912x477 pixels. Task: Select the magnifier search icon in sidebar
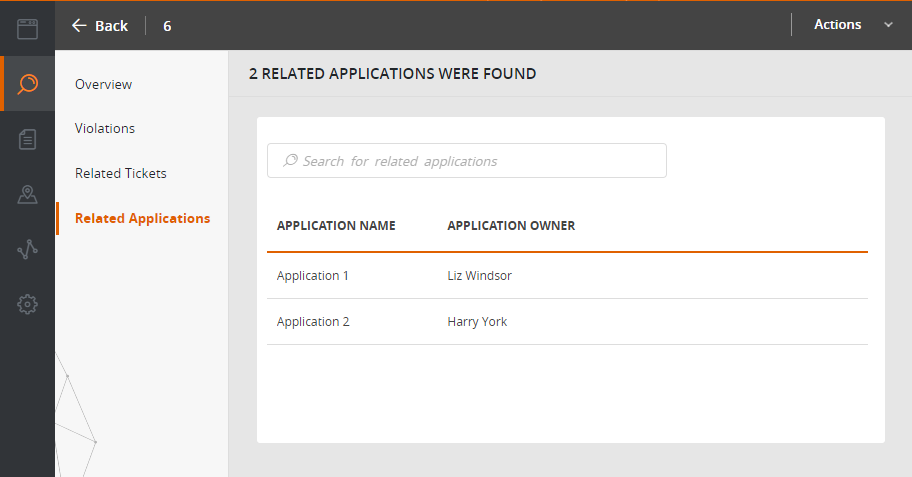coord(27,84)
